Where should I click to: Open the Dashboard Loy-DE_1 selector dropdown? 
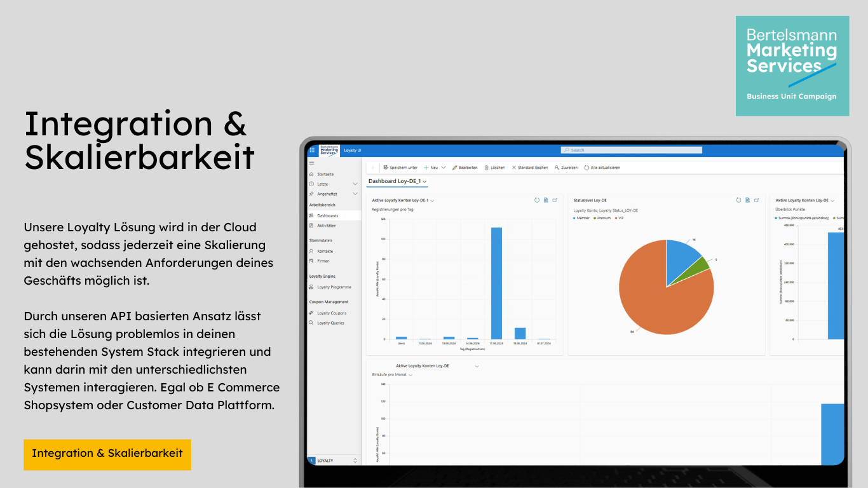pos(398,182)
